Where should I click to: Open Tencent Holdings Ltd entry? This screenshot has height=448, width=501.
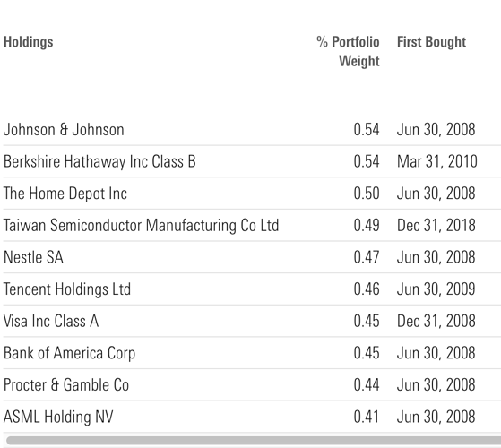click(67, 289)
